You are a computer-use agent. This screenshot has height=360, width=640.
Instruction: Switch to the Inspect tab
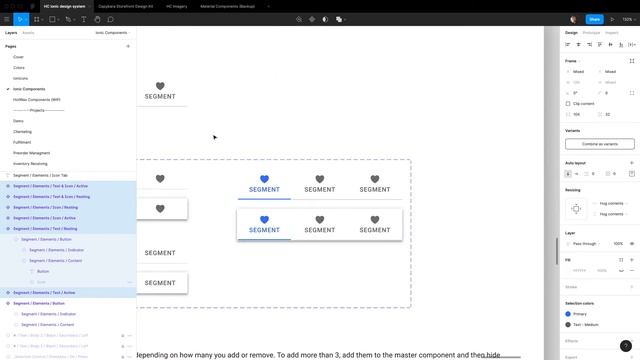[611, 33]
